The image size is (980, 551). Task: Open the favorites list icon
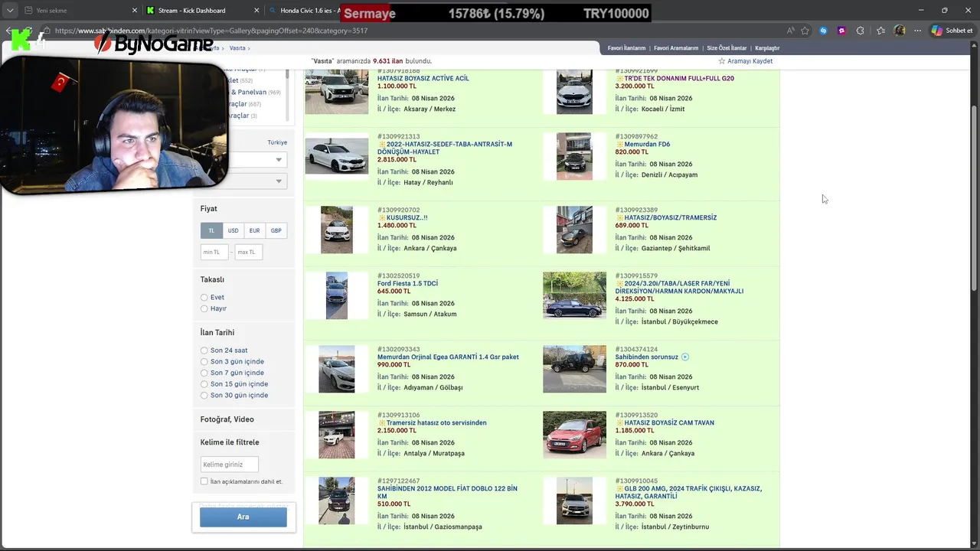click(x=880, y=31)
